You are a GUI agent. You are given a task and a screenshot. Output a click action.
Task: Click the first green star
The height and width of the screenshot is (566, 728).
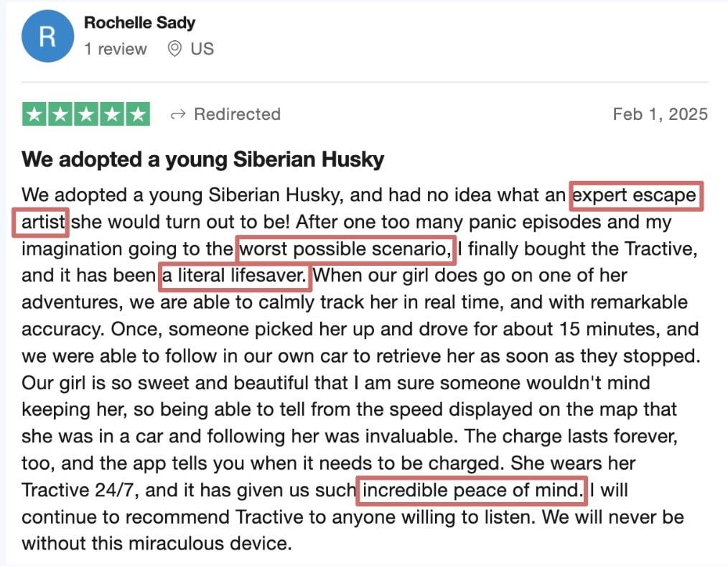tap(34, 114)
